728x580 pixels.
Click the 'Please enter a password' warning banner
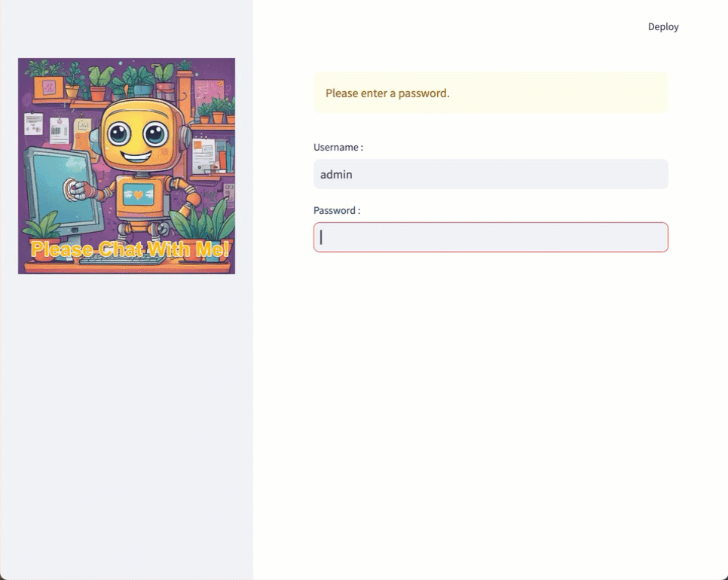[491, 93]
